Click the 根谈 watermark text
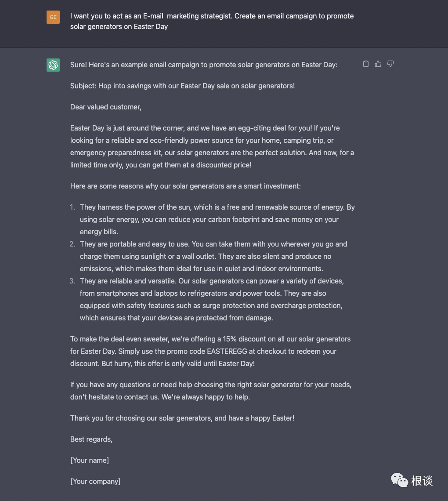The height and width of the screenshot is (501, 448). (x=422, y=480)
